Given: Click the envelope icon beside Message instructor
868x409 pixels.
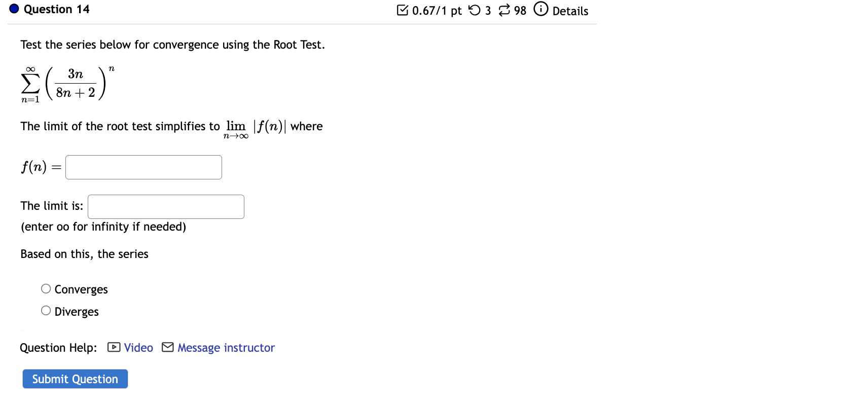Looking at the screenshot, I should [x=167, y=348].
